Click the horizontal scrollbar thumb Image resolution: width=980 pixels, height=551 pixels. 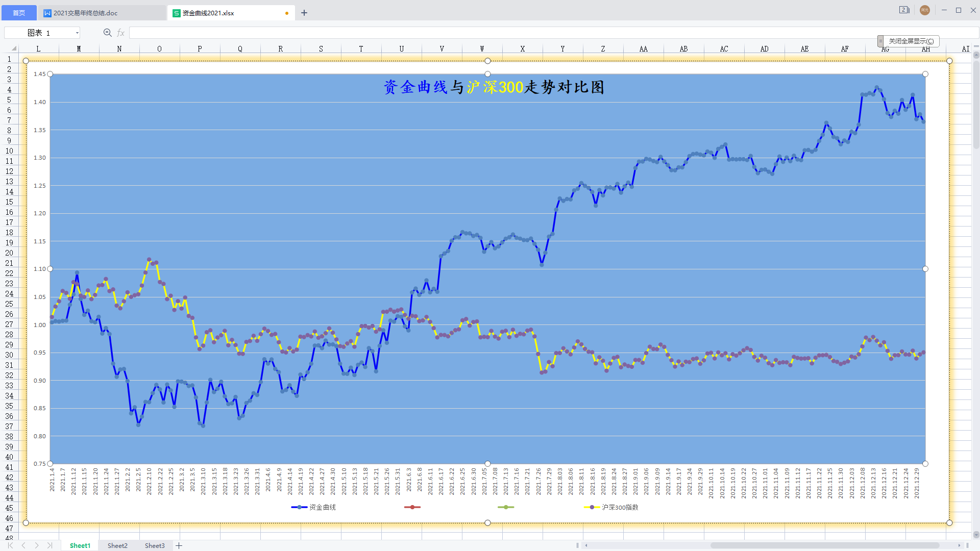[x=824, y=545]
